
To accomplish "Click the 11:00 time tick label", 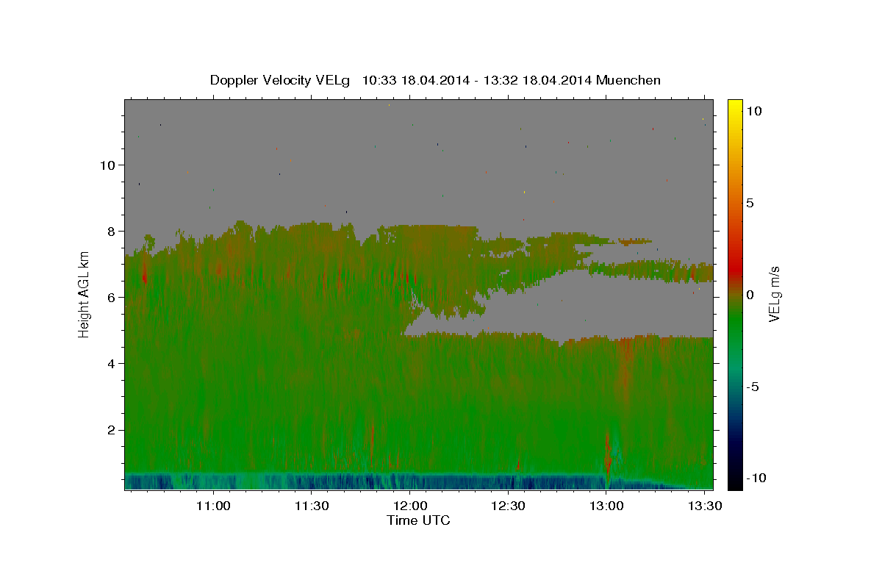I will pos(213,506).
